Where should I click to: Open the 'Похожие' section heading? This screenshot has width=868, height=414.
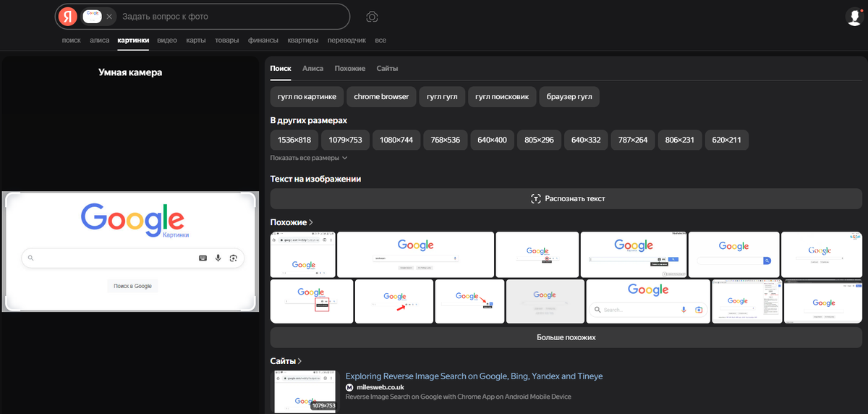292,222
